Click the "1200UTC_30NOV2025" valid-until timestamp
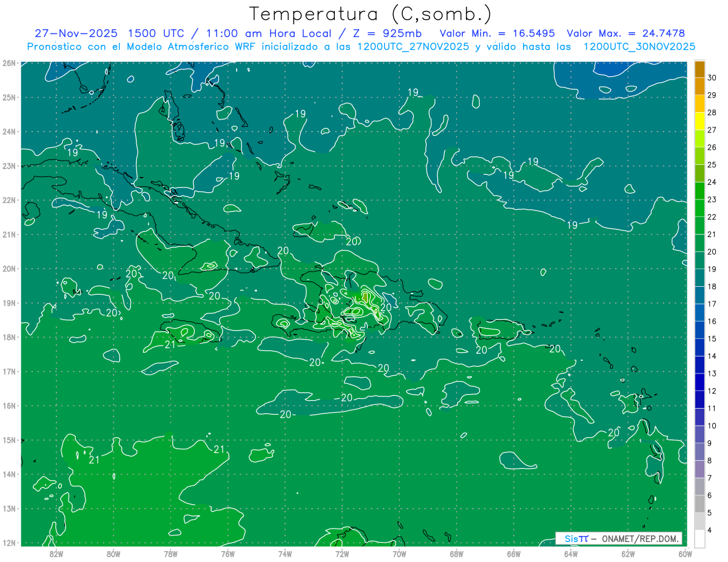The image size is (728, 562). pyautogui.click(x=639, y=47)
